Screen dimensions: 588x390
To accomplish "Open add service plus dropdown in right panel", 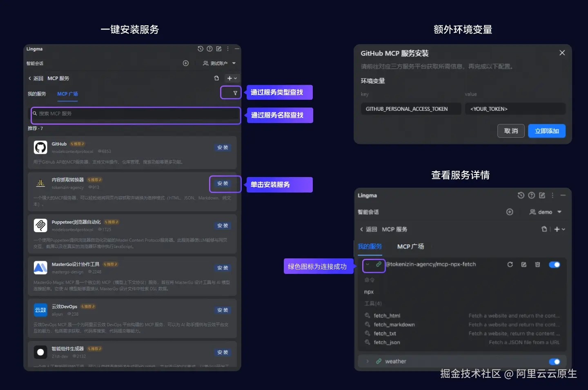I will click(560, 229).
